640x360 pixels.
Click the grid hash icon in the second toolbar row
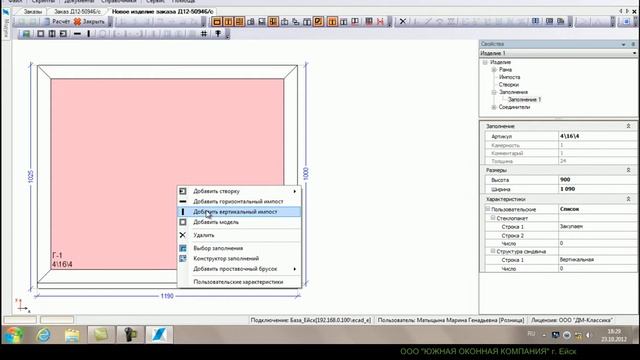click(x=204, y=34)
